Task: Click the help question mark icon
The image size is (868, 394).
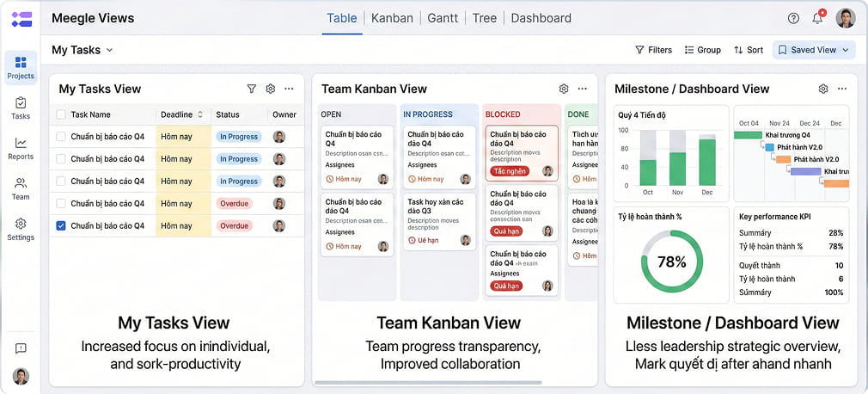Action: [x=793, y=18]
